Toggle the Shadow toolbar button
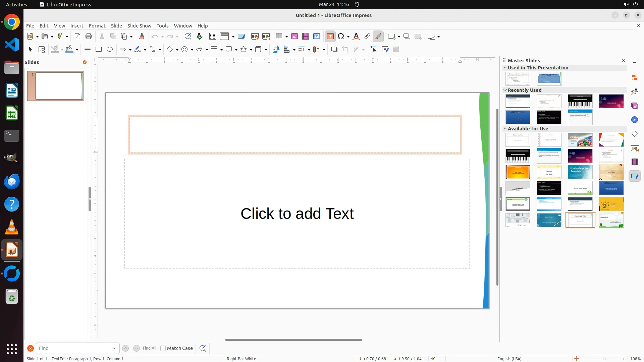 pos(334,50)
